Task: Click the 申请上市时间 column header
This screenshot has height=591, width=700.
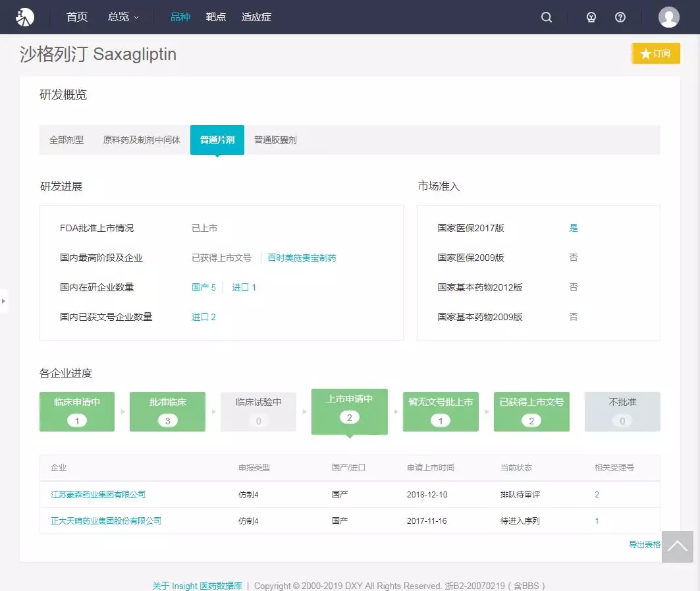Action: [431, 468]
